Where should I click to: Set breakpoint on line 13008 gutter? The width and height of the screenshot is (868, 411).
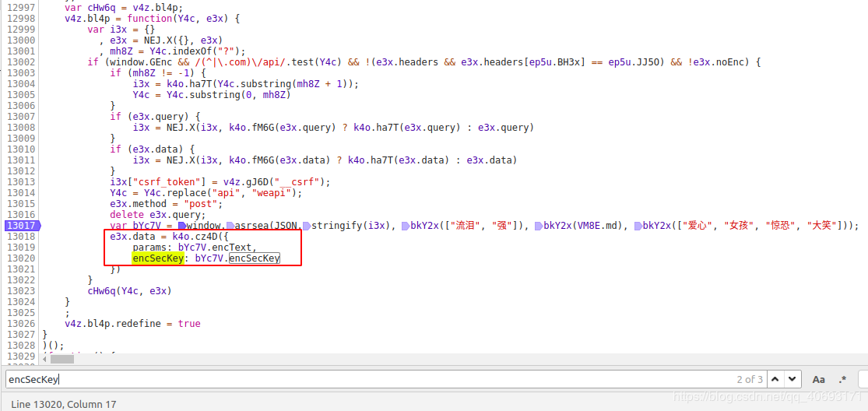(20, 127)
